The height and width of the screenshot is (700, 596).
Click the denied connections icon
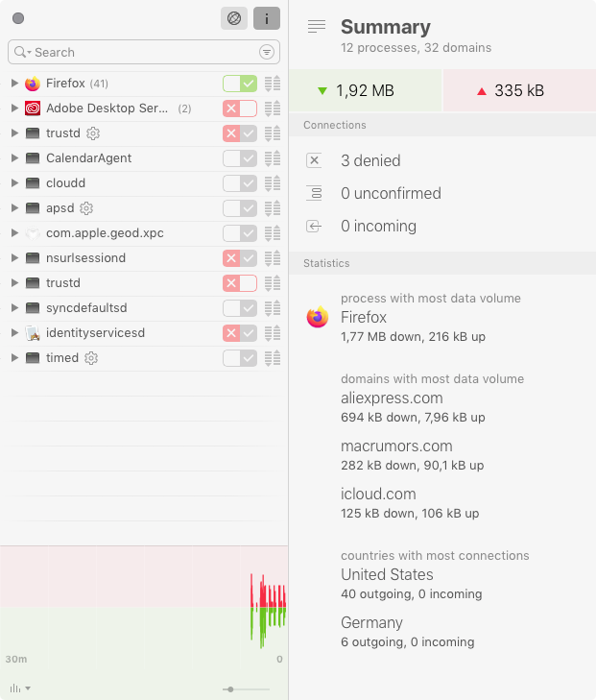coord(313,161)
